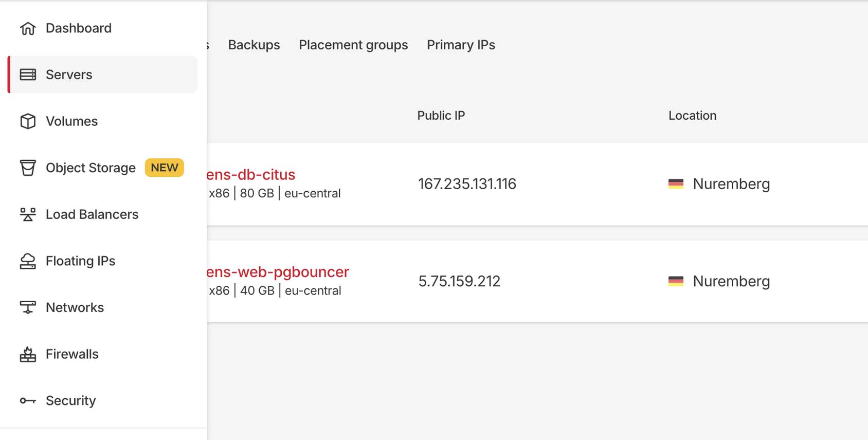Click the Load Balancers icon
The image size is (868, 440).
(28, 214)
